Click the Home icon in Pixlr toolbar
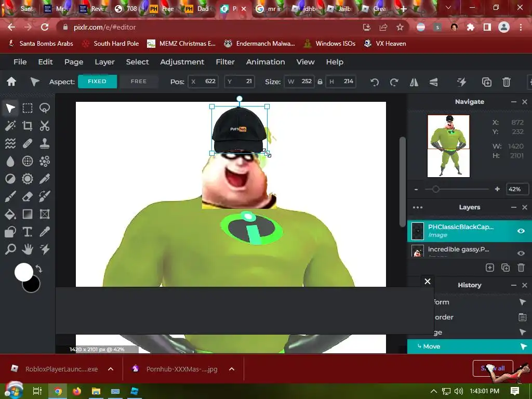This screenshot has width=532, height=399. click(x=11, y=82)
